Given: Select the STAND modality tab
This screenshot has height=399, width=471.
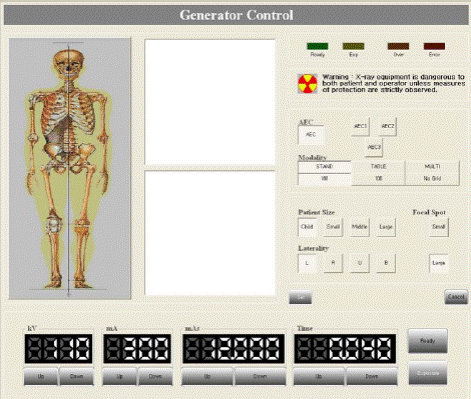Looking at the screenshot, I should (324, 167).
